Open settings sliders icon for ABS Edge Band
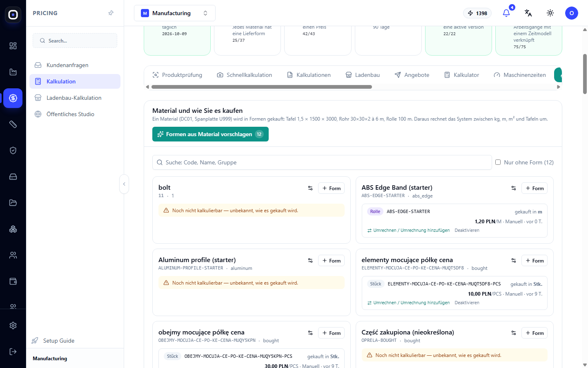588x368 pixels. coord(514,188)
